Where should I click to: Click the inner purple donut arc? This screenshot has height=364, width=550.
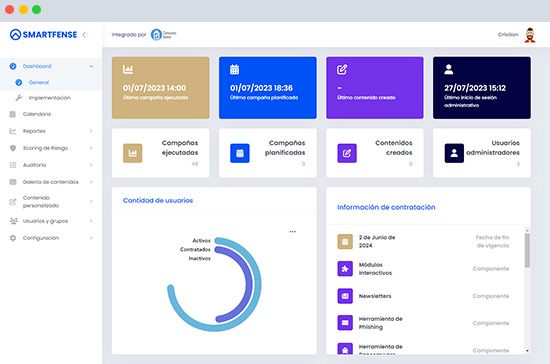click(249, 284)
